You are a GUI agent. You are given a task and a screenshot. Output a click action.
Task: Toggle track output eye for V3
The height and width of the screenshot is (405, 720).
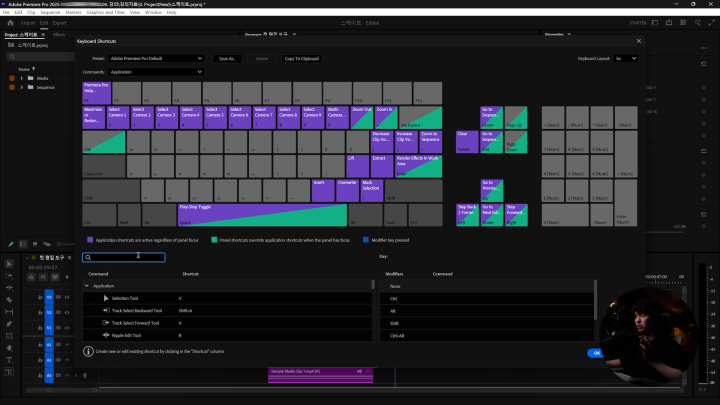pos(69,297)
